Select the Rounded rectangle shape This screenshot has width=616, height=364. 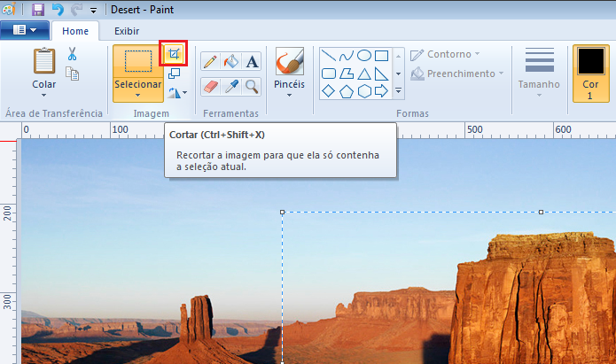[329, 74]
